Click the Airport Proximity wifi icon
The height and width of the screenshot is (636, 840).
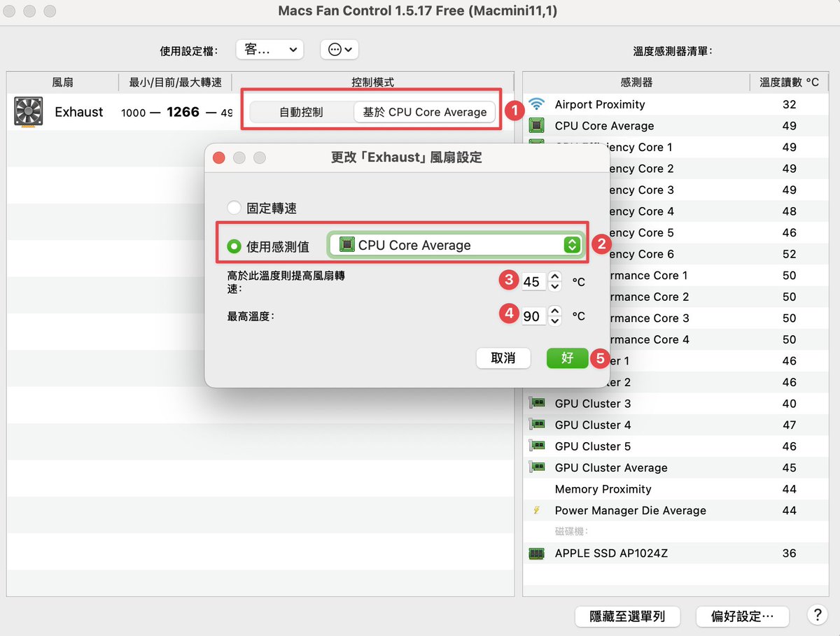pyautogui.click(x=537, y=104)
